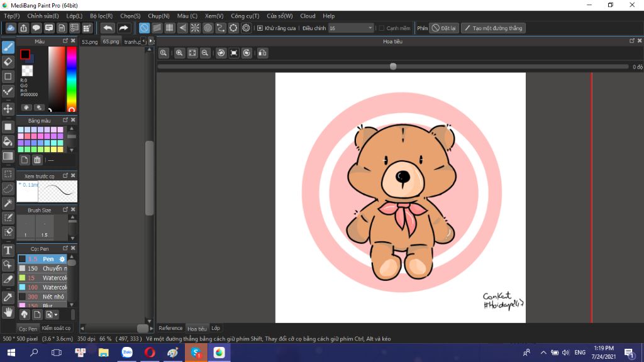
Task: Click Tạo một đường thẳng button
Action: 493,28
